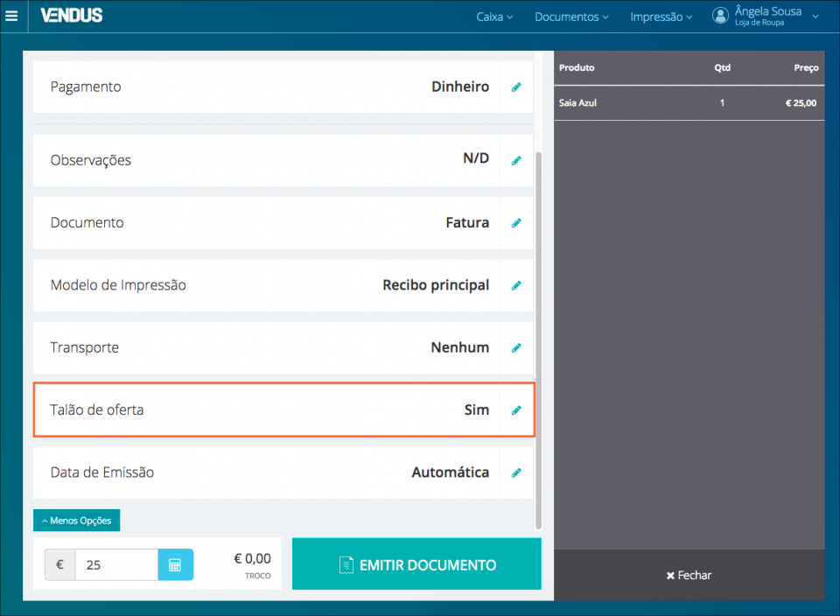
Task: Open the hamburger menu top left
Action: pos(12,16)
